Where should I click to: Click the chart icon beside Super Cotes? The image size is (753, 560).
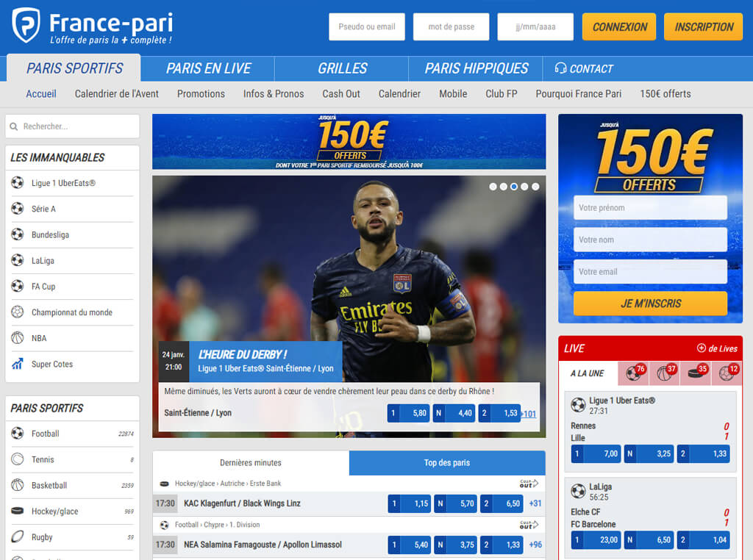[x=18, y=365]
